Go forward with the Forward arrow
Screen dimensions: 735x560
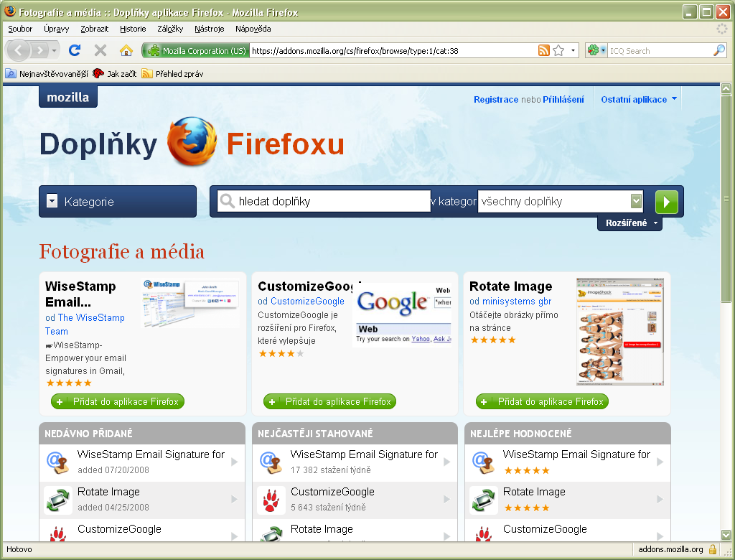(40, 50)
